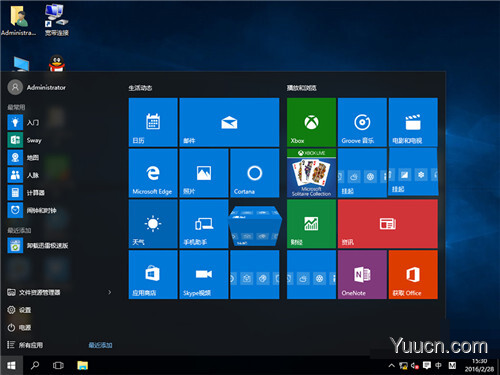This screenshot has height=375, width=500.
Task: Select the QQ penguin desktop icon
Action: tap(57, 63)
